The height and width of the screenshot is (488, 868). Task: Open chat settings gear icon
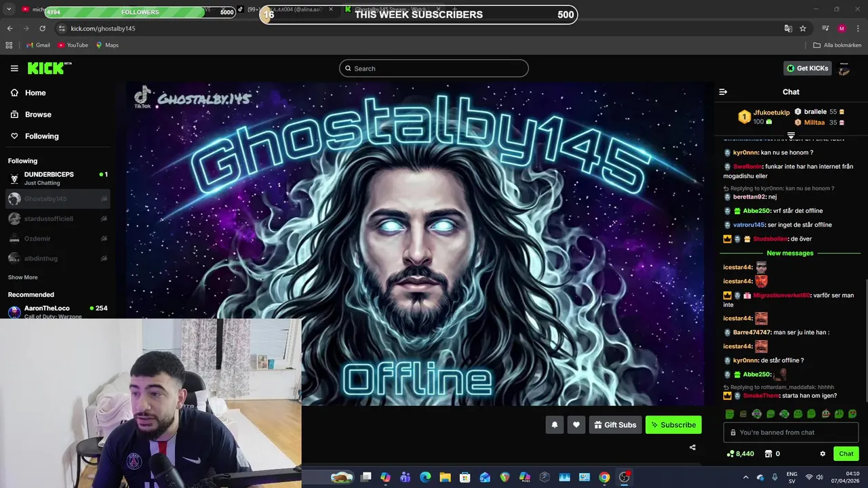point(823,454)
